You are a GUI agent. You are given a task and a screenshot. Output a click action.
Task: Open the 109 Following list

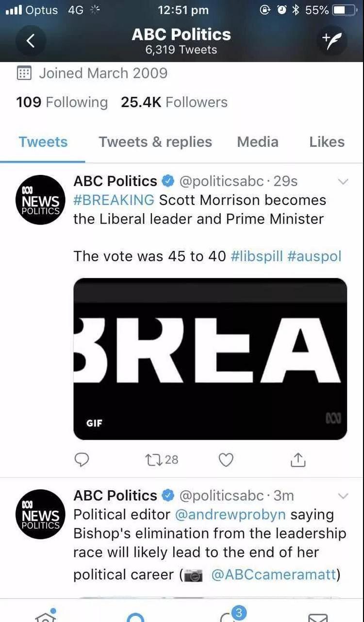tap(62, 102)
